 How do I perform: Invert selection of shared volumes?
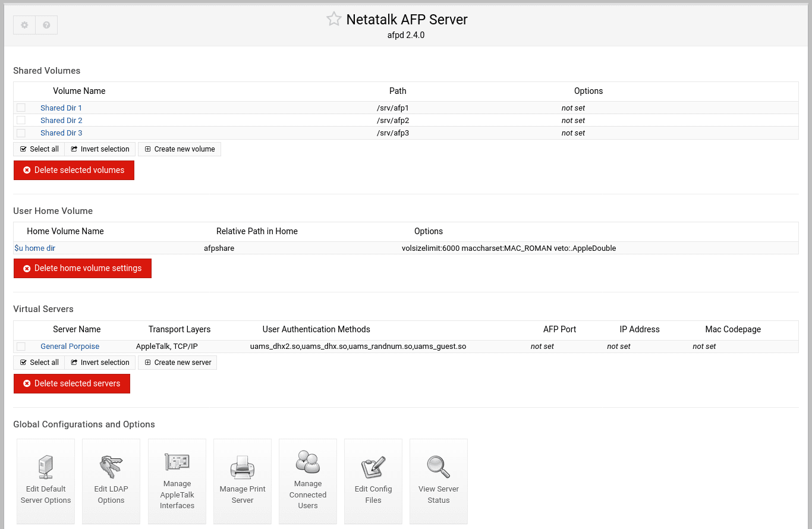point(100,149)
